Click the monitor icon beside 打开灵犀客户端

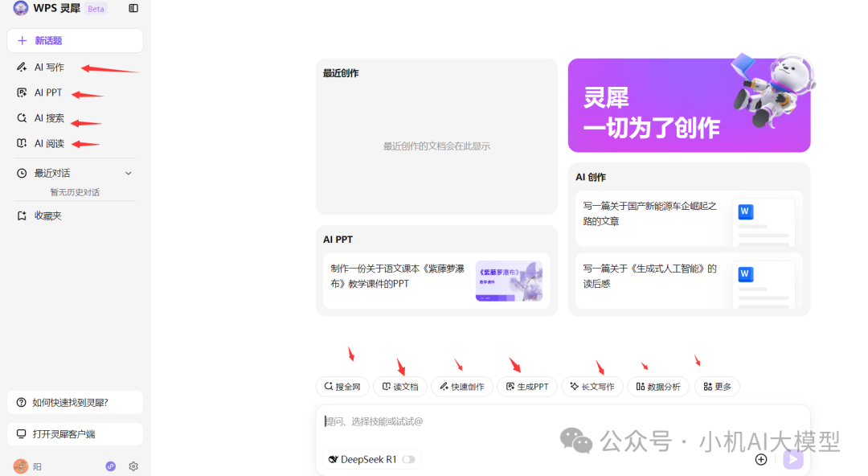[21, 434]
